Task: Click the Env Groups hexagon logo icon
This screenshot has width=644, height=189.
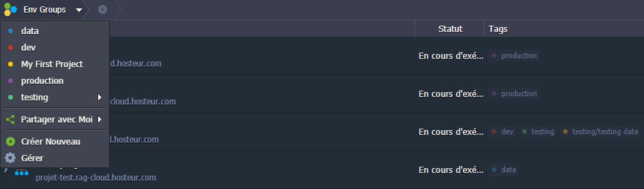Action: click(10, 9)
